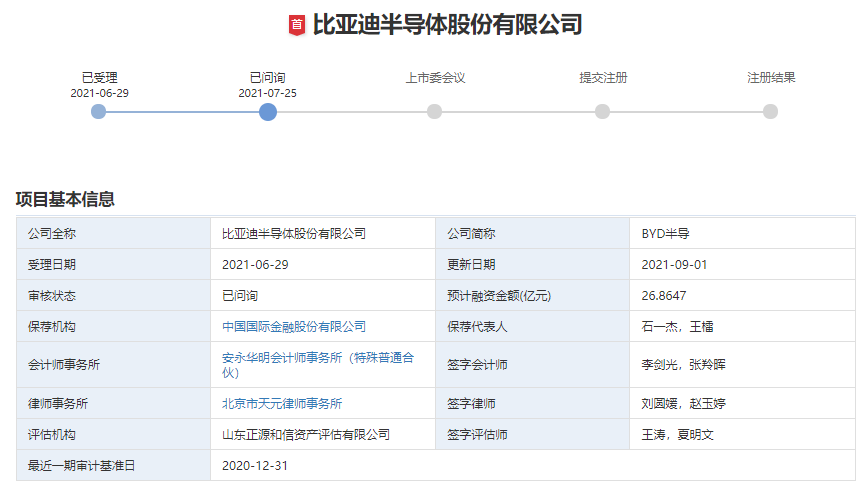Click the 已问询 stage label
Screen dimensions: 864x486
click(267, 78)
